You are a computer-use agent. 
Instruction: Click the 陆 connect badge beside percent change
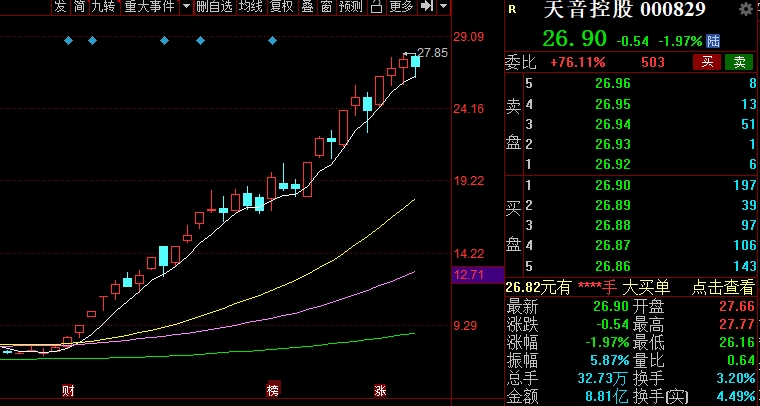(x=712, y=41)
